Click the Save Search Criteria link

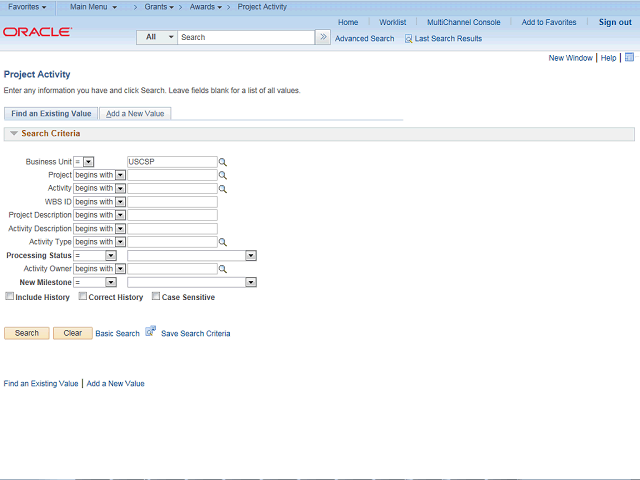click(x=196, y=333)
